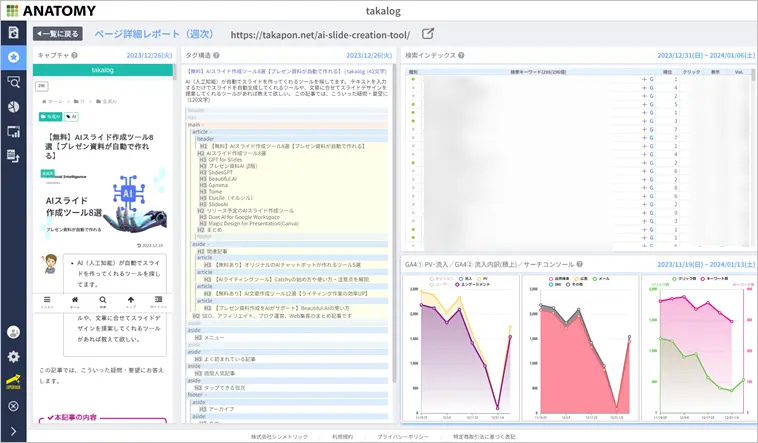Select the highlighted star icon in the sidebar
758x443 pixels.
[14, 57]
